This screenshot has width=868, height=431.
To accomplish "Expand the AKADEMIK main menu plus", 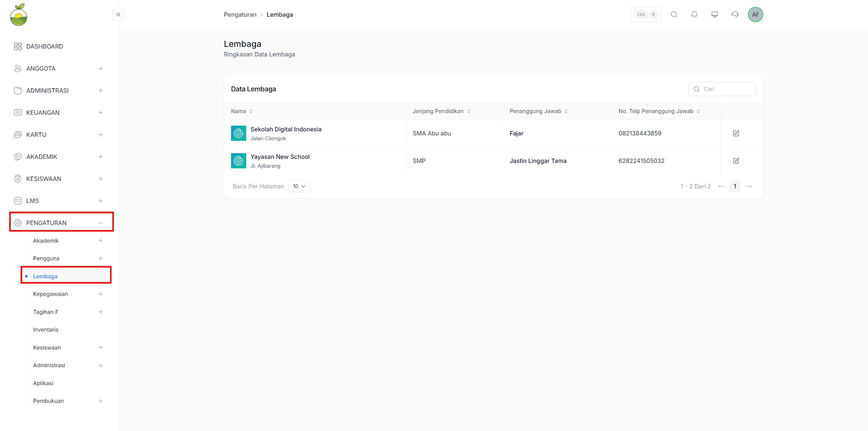I will point(100,157).
